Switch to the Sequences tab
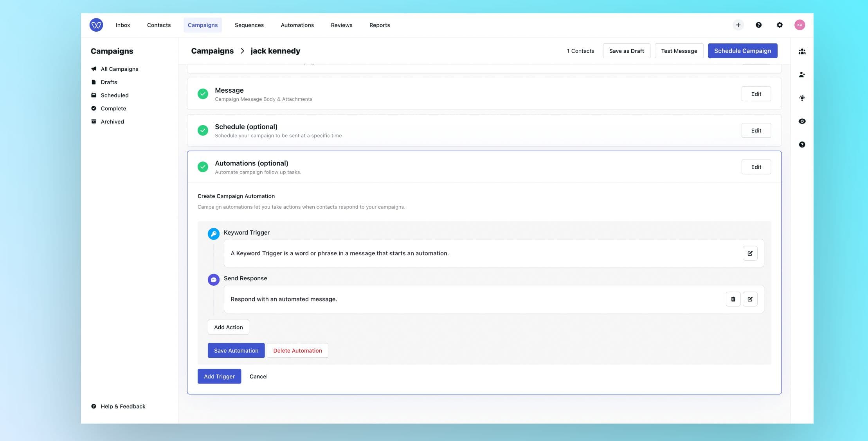The width and height of the screenshot is (868, 441). (x=249, y=25)
